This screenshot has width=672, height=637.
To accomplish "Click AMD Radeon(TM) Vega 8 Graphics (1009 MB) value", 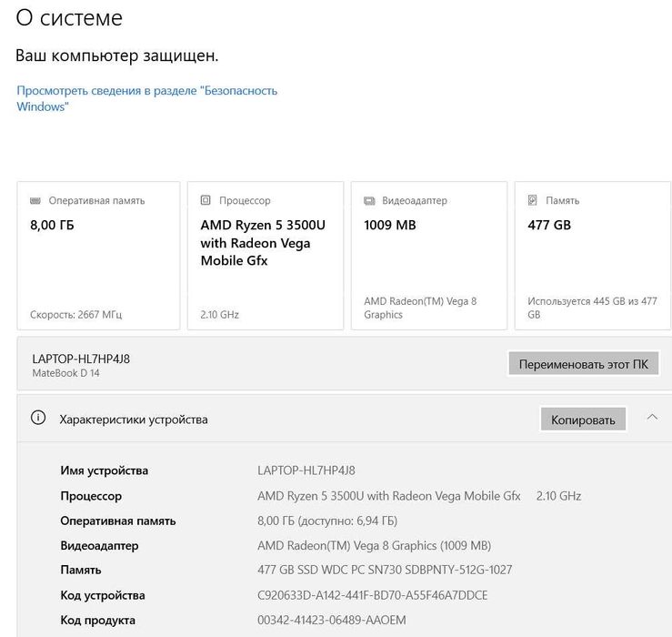I will 374,546.
